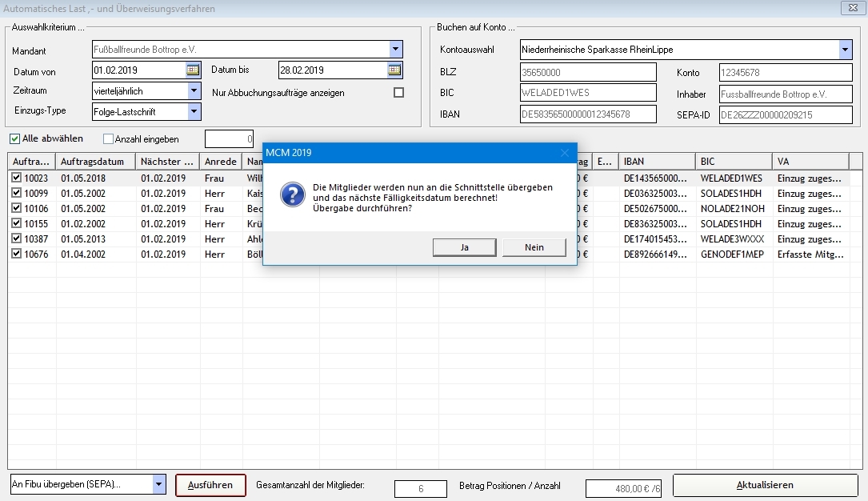Screen dimensions: 868x501
Task: Select Auftragsdatum cell 01.04.2002
Action: pos(96,254)
